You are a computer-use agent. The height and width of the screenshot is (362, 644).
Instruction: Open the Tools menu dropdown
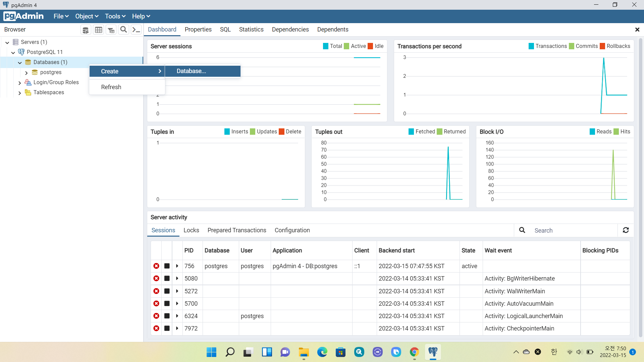click(x=115, y=16)
